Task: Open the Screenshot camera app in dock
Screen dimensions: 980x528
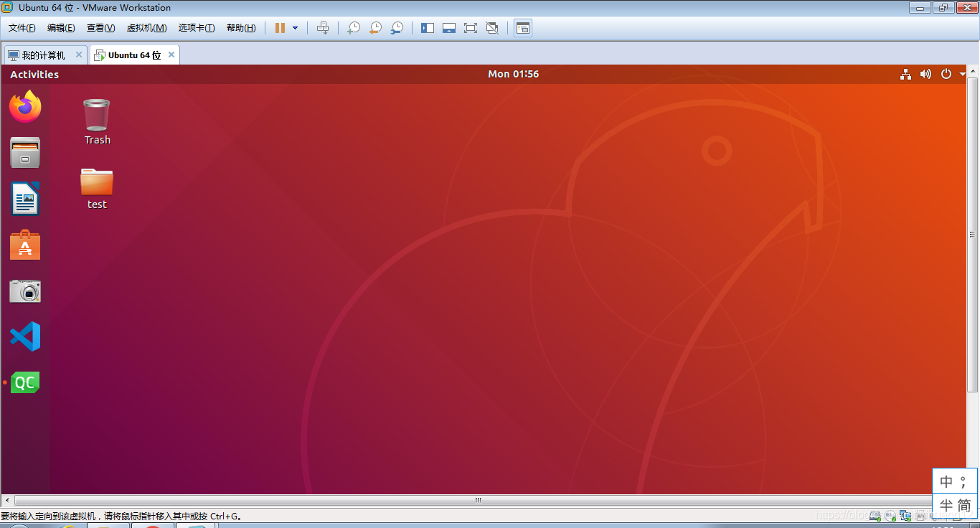Action: click(x=25, y=291)
